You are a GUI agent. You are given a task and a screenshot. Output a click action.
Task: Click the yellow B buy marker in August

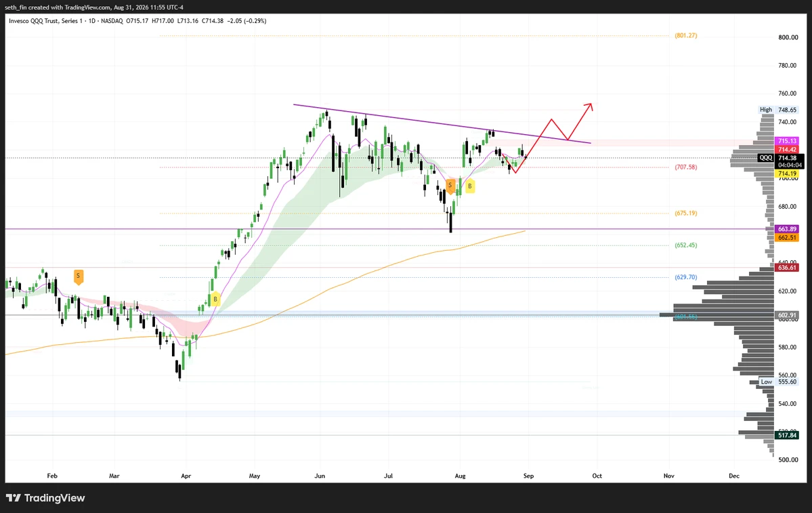470,186
